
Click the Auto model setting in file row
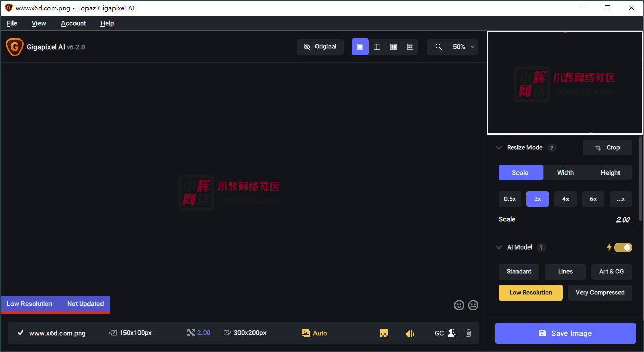(314, 333)
